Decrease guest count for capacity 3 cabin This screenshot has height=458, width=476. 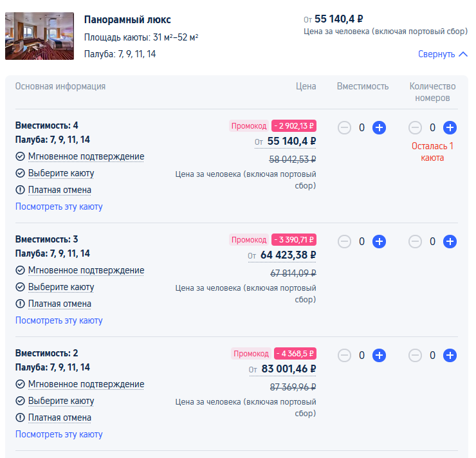tap(344, 242)
